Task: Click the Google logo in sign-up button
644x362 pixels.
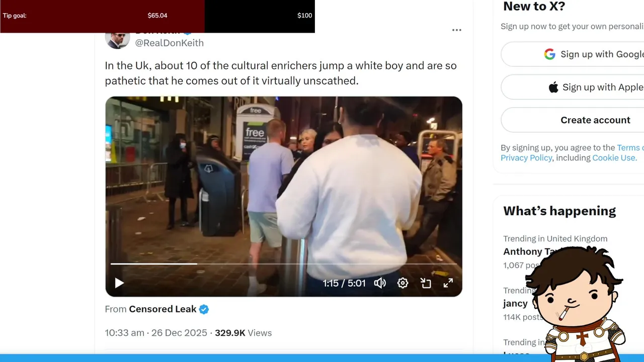Action: (549, 54)
